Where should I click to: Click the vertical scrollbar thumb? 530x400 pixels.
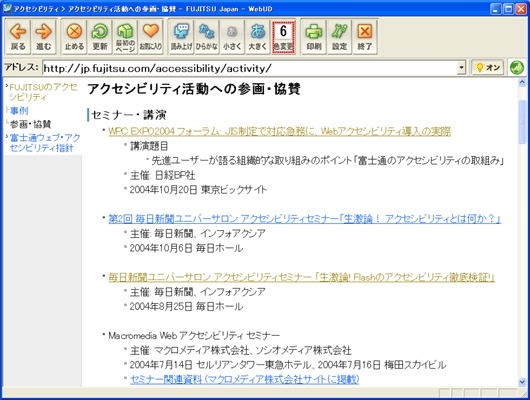click(x=522, y=122)
